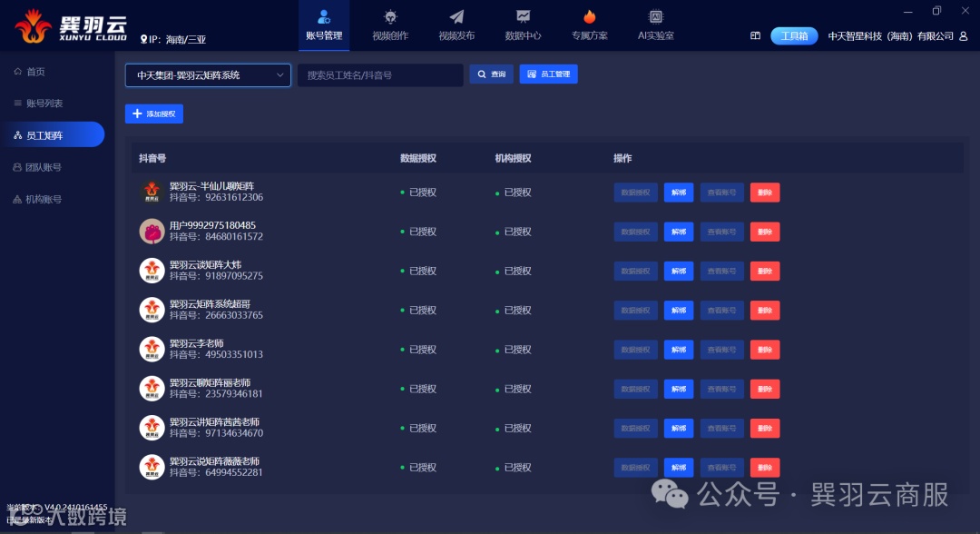Open the 视频创作 tab

pyautogui.click(x=390, y=25)
